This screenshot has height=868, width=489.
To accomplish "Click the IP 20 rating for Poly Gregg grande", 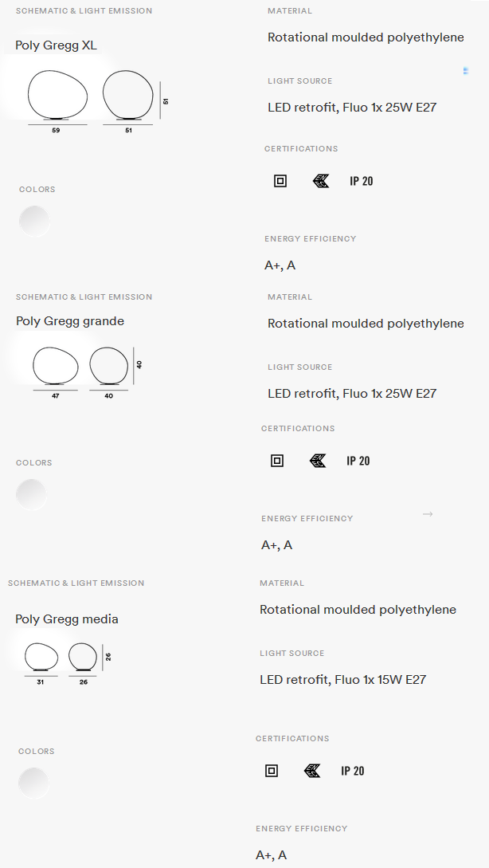I will [358, 461].
